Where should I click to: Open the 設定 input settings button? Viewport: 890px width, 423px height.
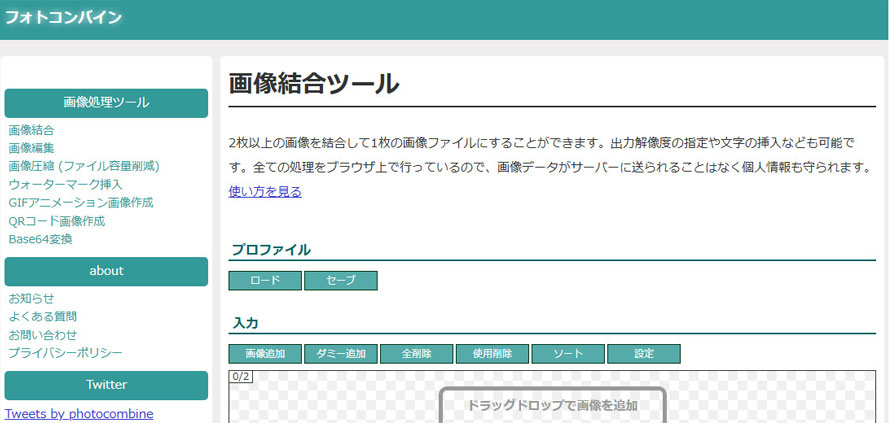(643, 354)
